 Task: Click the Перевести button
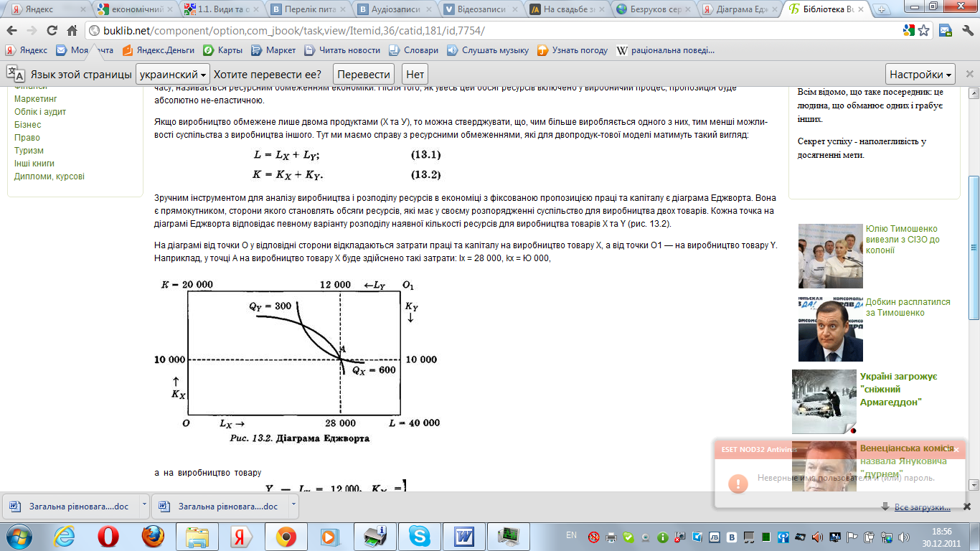[364, 74]
